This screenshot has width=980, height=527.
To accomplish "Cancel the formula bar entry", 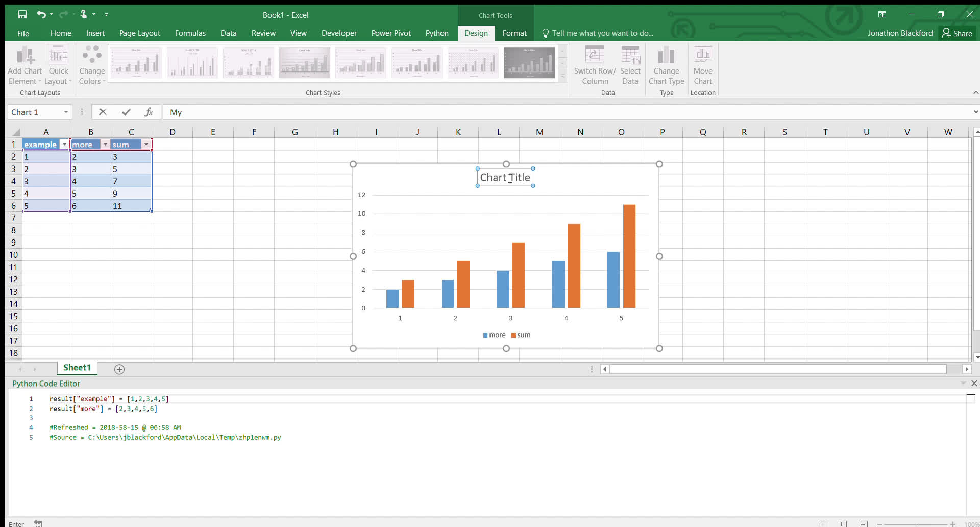I will tap(103, 112).
